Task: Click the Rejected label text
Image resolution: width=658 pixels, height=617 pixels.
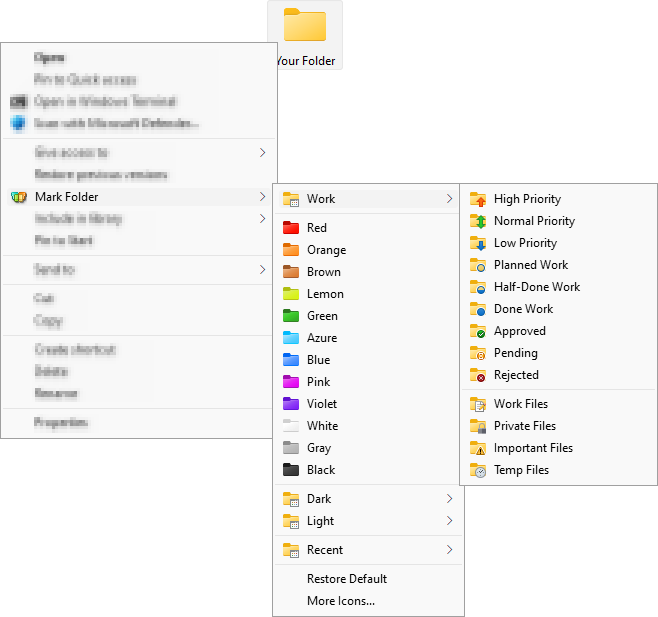Action: (516, 375)
